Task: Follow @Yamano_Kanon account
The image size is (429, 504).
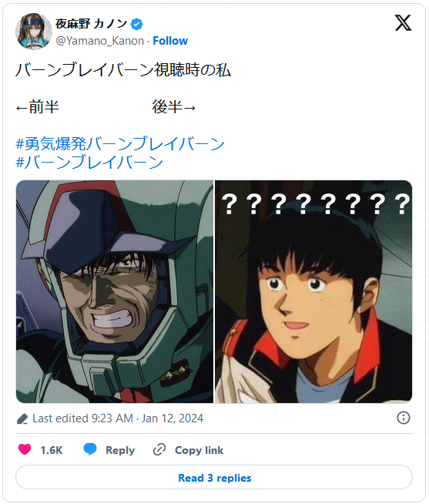Action: [x=170, y=41]
